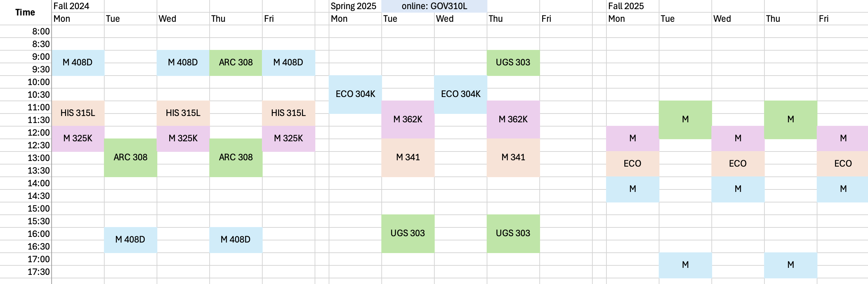Select Fall 2025 Wednesday's ECO block

point(738,164)
